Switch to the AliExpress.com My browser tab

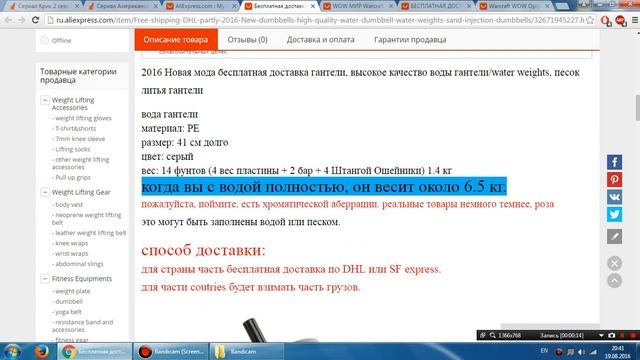[200, 6]
